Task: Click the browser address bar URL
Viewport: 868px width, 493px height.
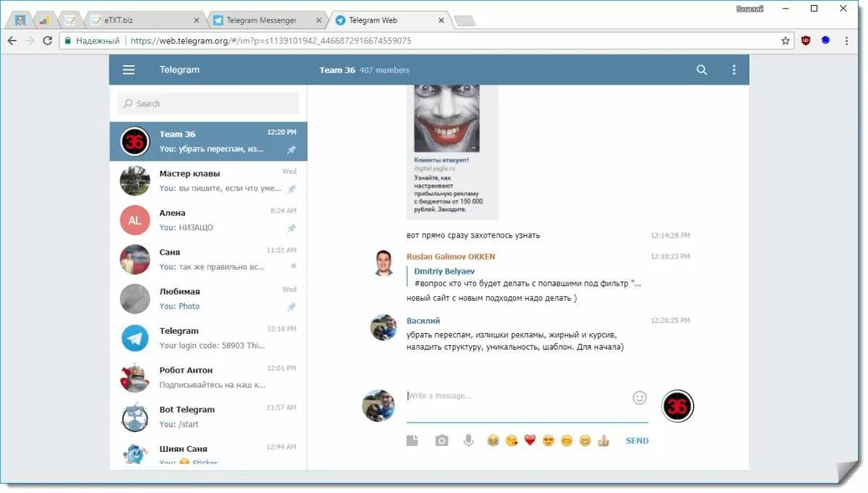Action: 271,41
